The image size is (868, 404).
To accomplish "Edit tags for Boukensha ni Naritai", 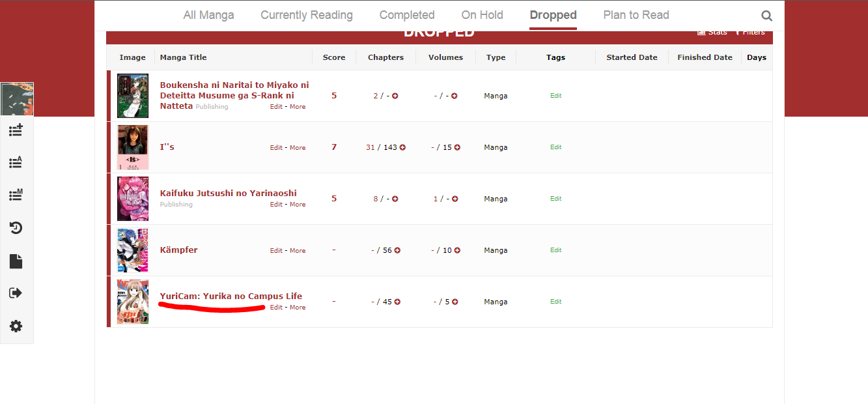I will tap(555, 96).
